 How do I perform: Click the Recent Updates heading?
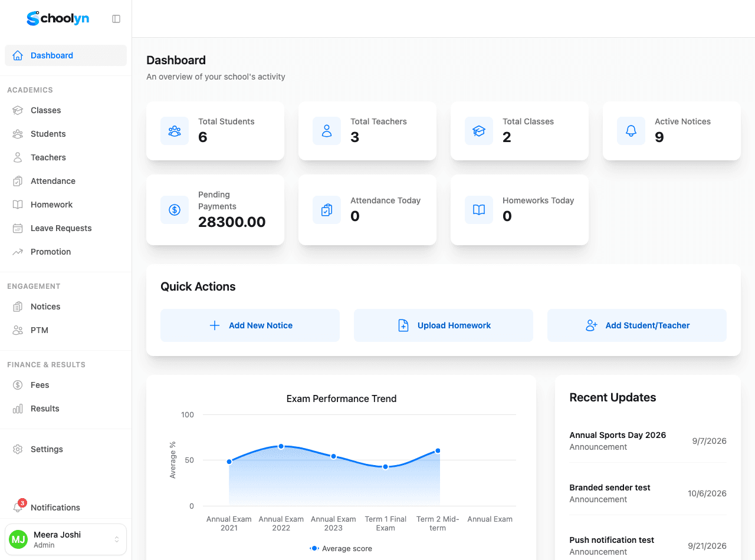point(613,397)
